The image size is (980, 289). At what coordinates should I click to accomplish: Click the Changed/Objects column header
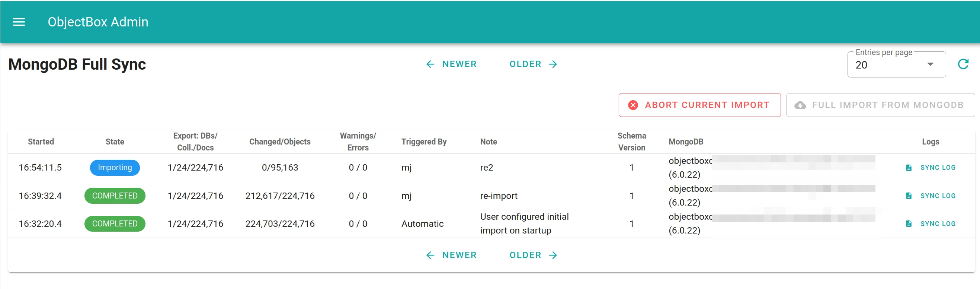coord(280,142)
